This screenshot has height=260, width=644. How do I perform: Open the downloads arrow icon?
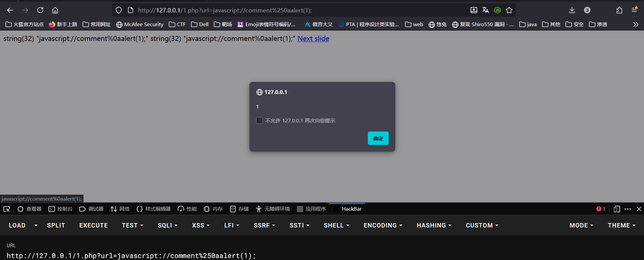pos(572,10)
